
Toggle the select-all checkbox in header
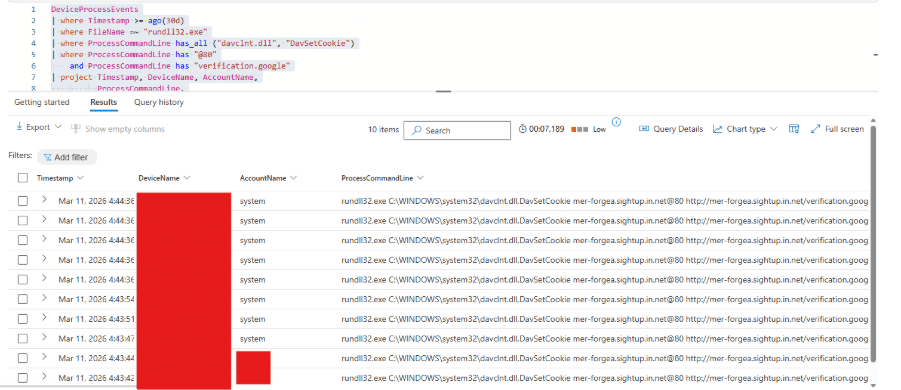tap(22, 178)
